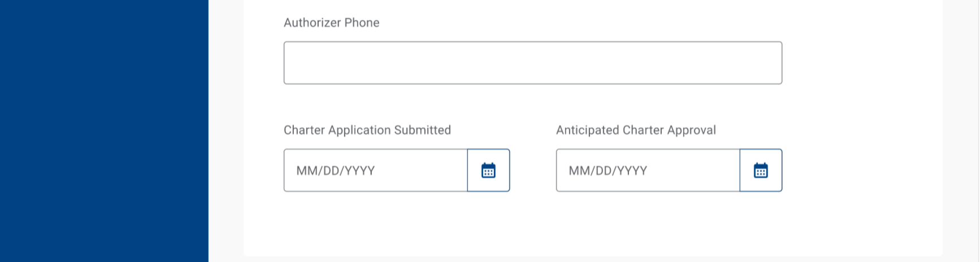The width and height of the screenshot is (980, 262).
Task: Place cursor in the Authorizer Phone box
Action: [x=532, y=63]
